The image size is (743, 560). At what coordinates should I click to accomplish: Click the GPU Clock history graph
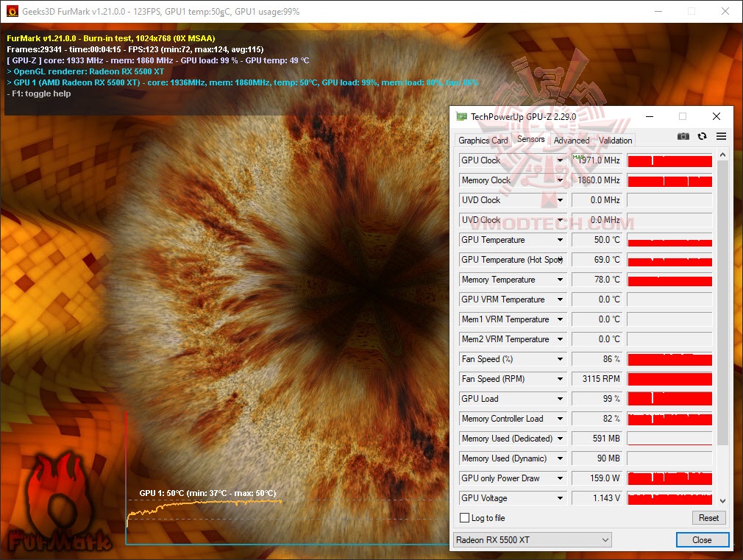[669, 160]
